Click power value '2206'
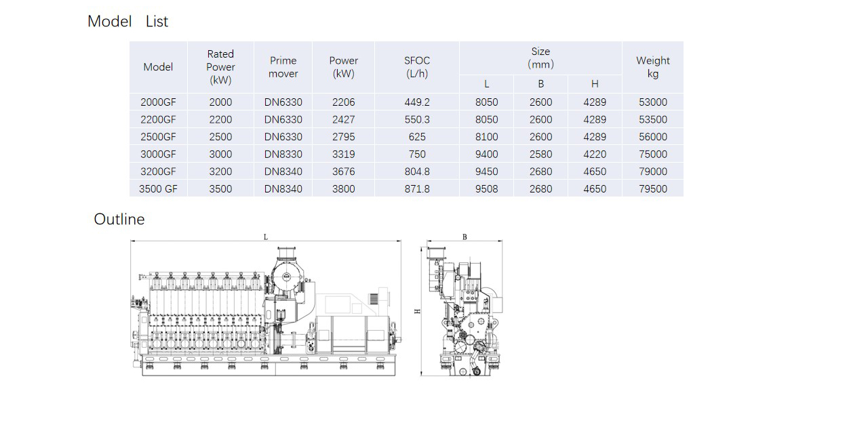868x429 pixels. pyautogui.click(x=343, y=102)
